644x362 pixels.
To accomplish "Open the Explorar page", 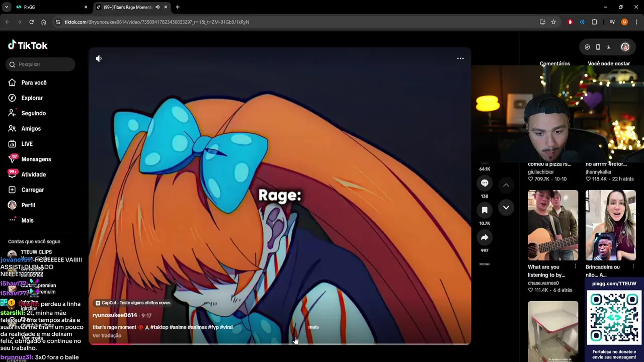I will [32, 98].
